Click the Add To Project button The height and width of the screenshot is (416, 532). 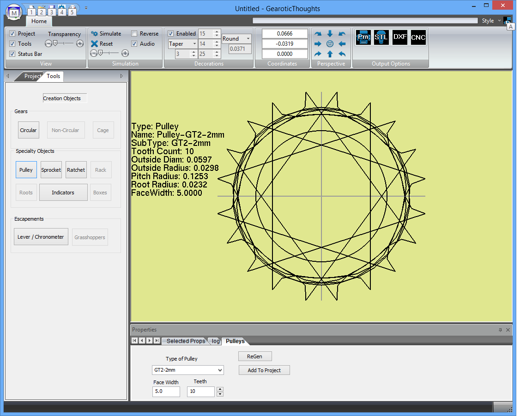tap(264, 370)
